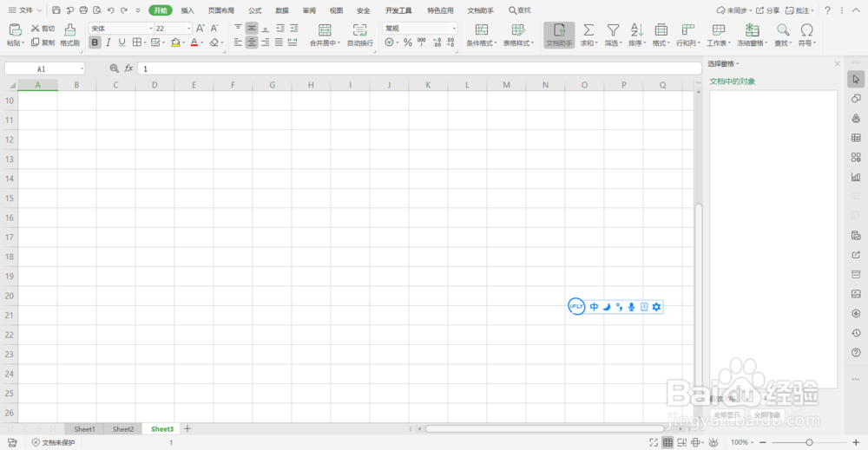
Task: Click the 未同步 sync status button
Action: pyautogui.click(x=733, y=10)
